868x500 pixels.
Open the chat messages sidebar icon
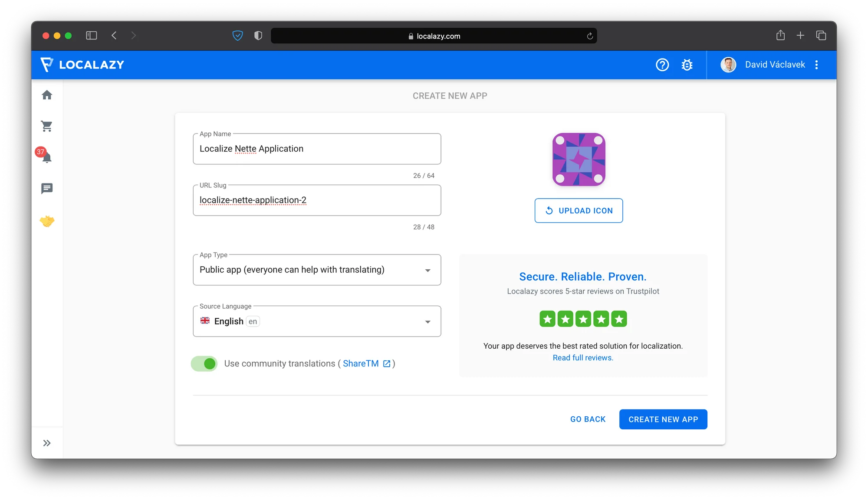pyautogui.click(x=47, y=189)
